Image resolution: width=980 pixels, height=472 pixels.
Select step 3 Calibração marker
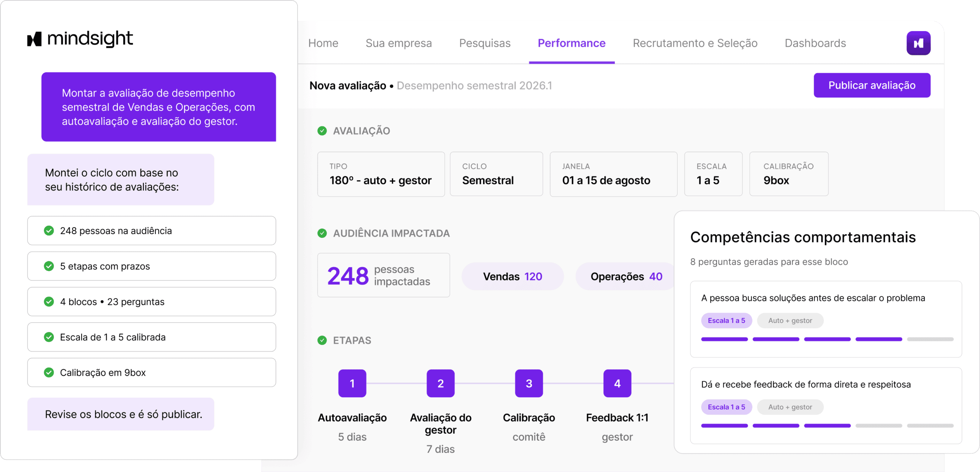529,383
